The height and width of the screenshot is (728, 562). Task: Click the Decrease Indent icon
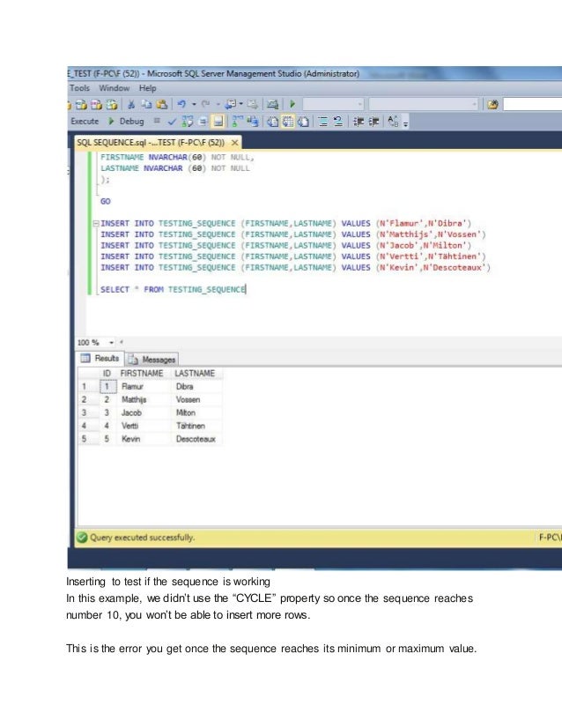point(358,121)
